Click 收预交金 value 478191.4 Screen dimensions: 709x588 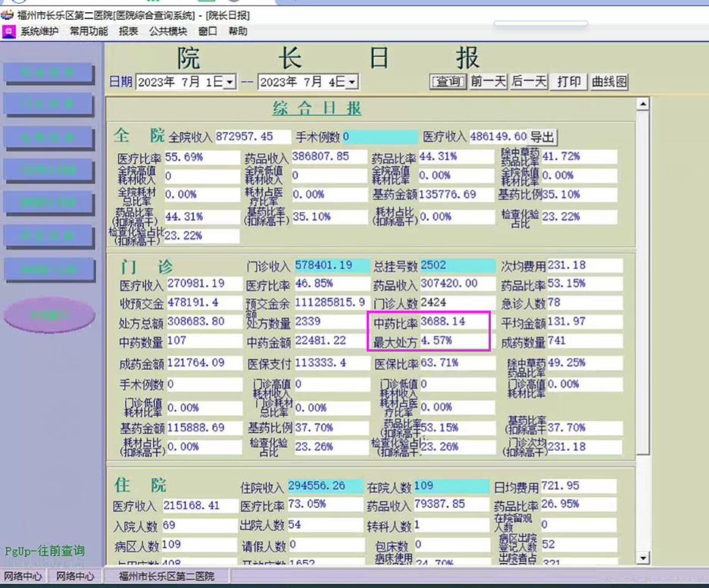point(205,302)
